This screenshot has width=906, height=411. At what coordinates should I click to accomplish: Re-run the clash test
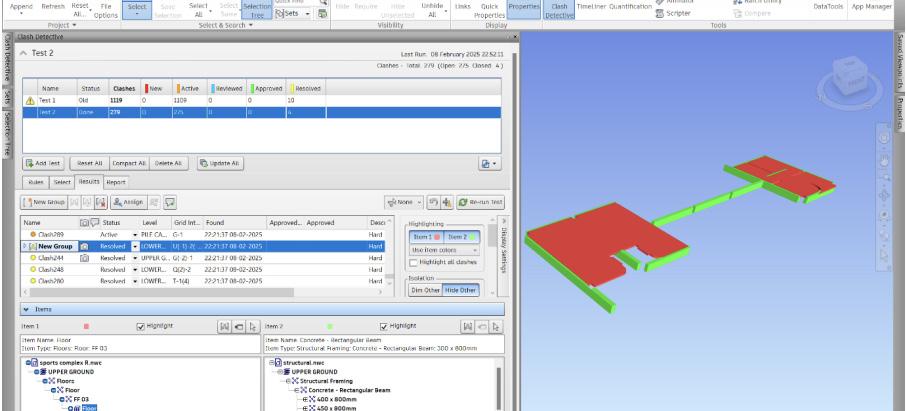[481, 202]
